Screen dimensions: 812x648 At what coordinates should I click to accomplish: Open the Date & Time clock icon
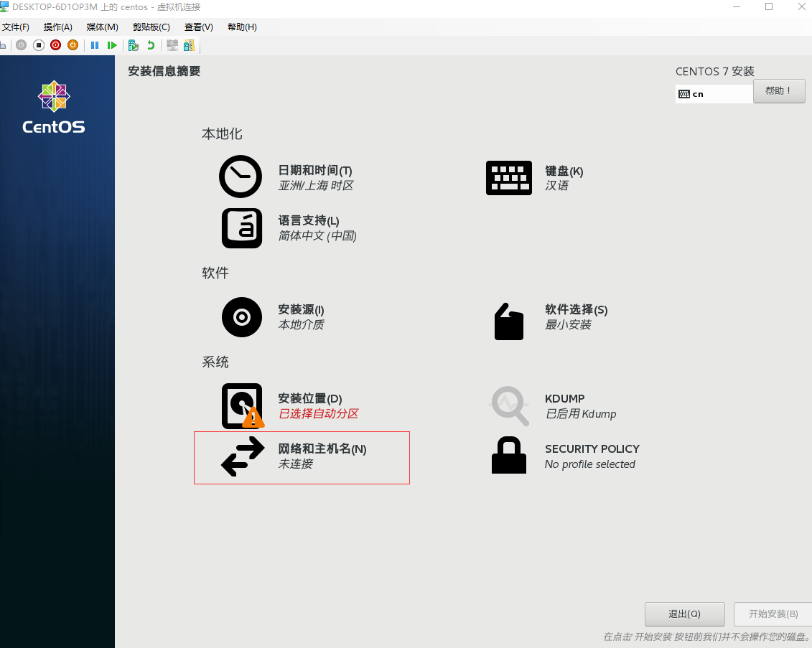pos(241,177)
